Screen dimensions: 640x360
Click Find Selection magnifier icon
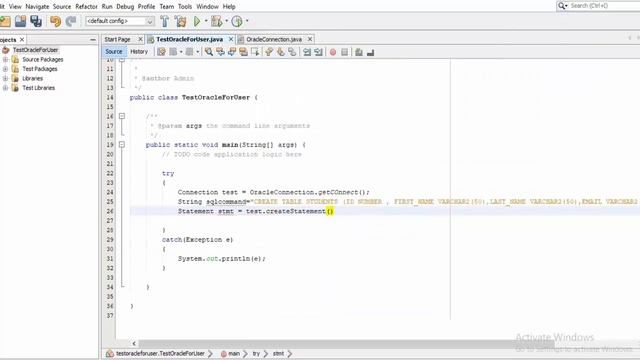pos(209,52)
